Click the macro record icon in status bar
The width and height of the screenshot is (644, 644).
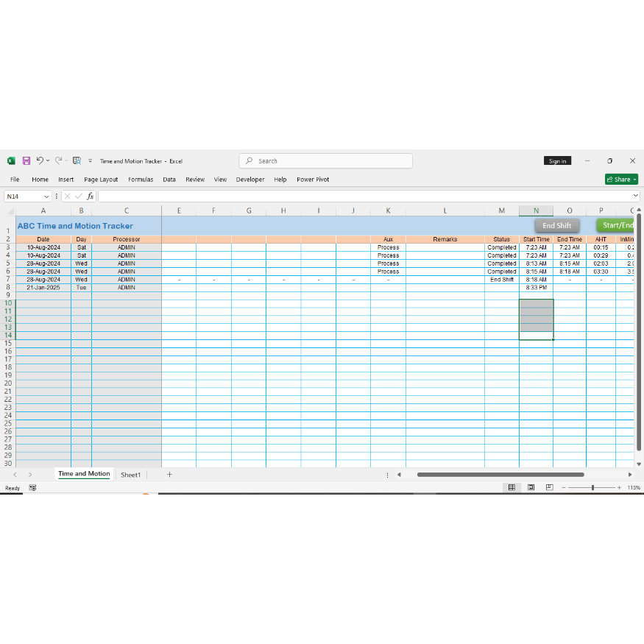coord(32,487)
